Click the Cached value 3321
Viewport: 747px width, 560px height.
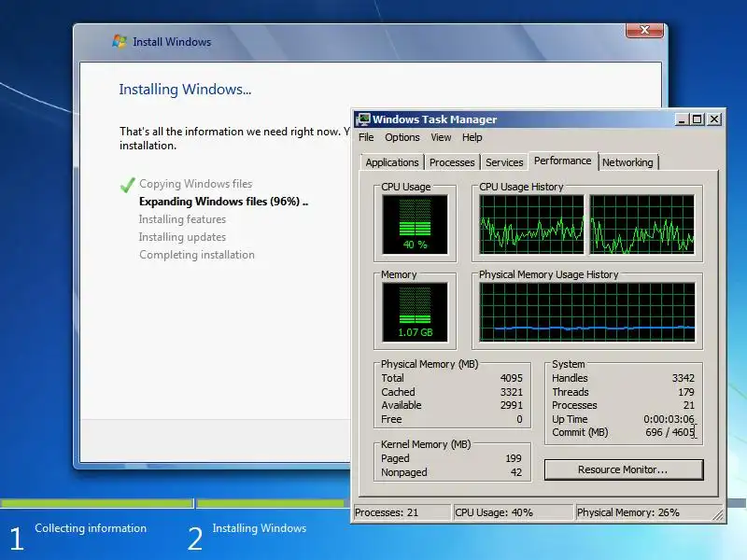511,392
